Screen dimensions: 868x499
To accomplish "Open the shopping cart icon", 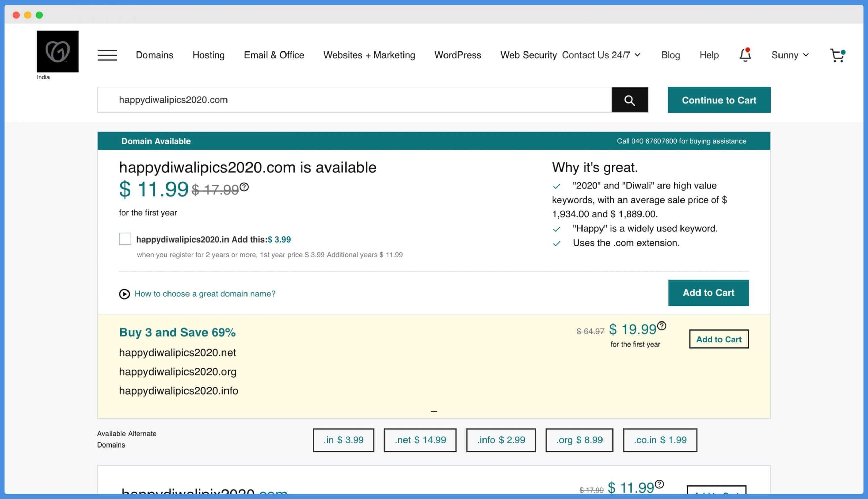I will point(837,55).
